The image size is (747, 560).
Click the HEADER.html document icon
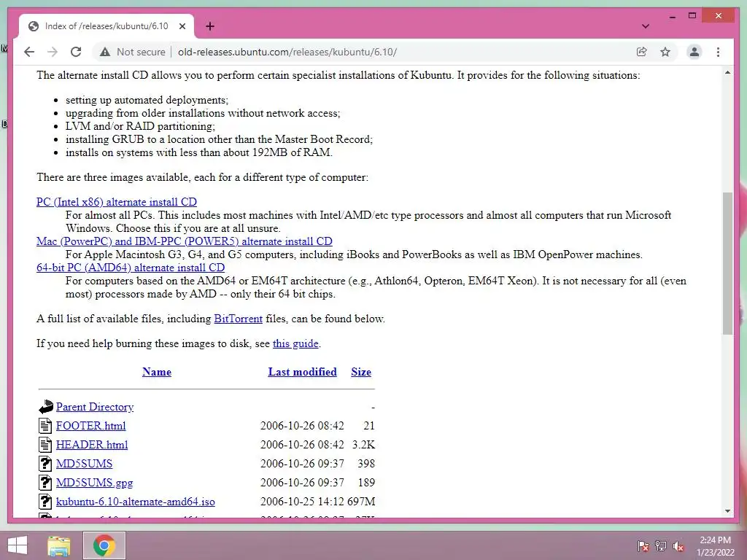coord(45,445)
